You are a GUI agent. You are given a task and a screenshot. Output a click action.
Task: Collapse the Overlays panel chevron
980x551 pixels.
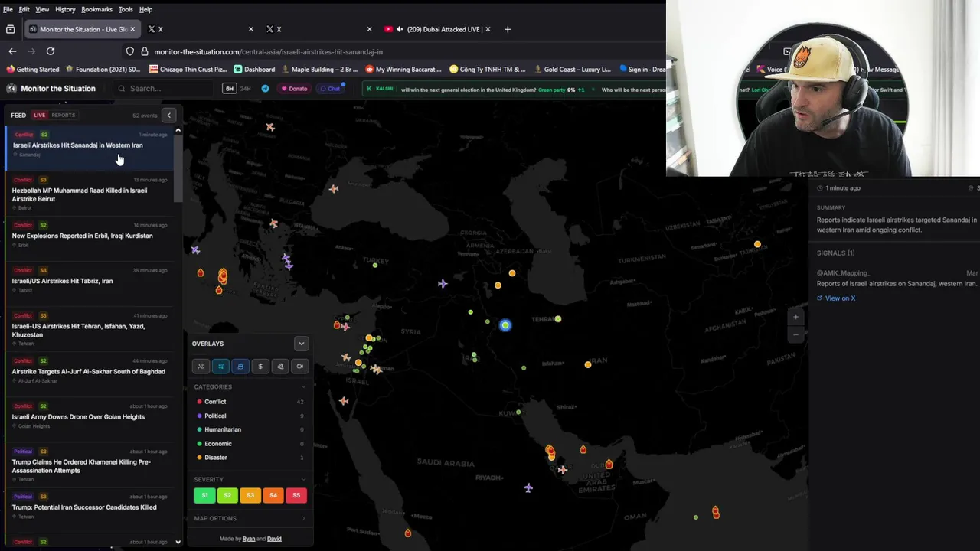click(x=302, y=344)
